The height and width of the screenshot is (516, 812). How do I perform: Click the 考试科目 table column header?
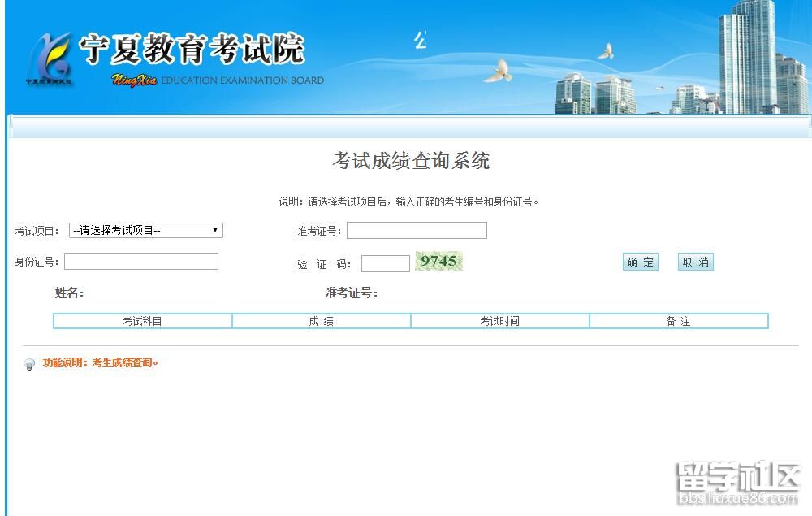(x=143, y=322)
